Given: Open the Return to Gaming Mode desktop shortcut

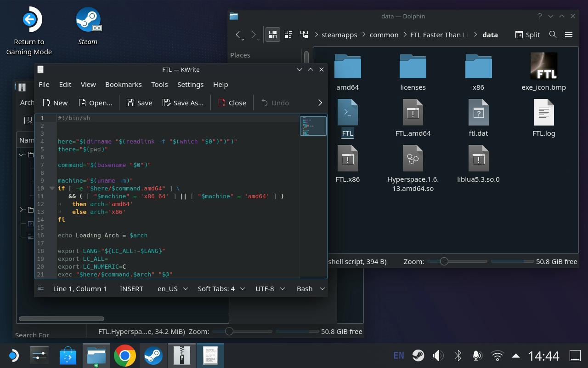Looking at the screenshot, I should click(29, 31).
